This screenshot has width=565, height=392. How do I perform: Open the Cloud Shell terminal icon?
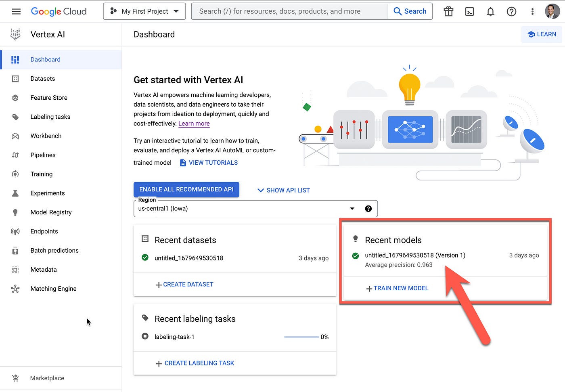[x=469, y=11]
